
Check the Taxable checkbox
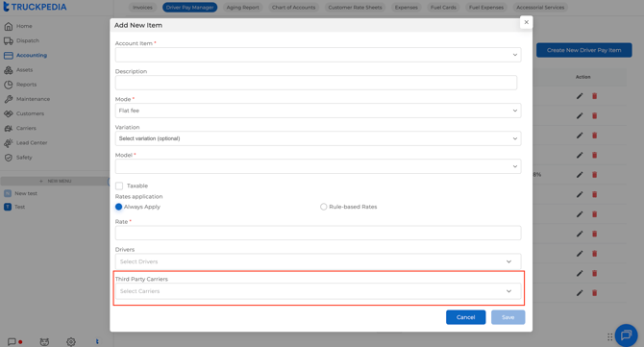pyautogui.click(x=119, y=186)
